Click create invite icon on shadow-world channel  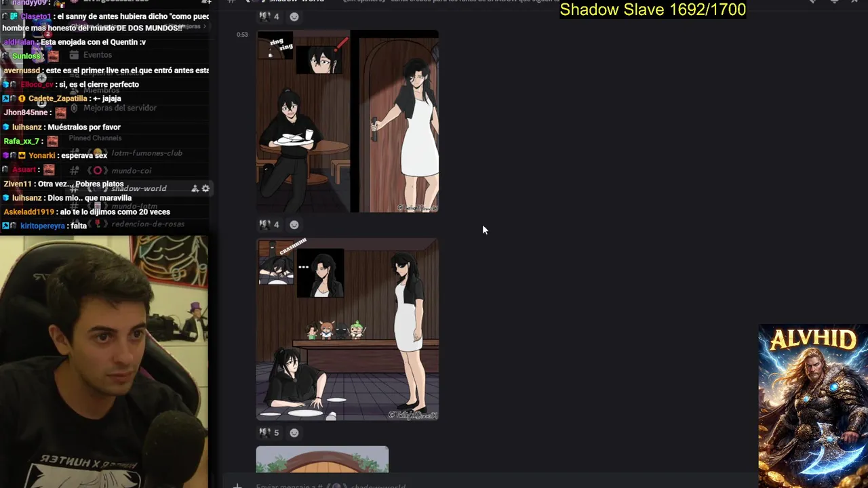195,188
